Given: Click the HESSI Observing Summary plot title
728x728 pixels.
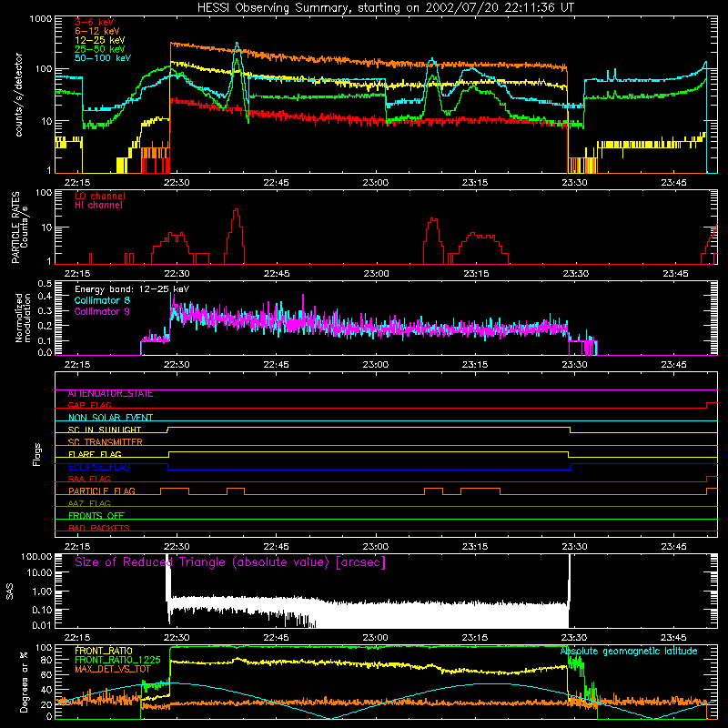Looking at the screenshot, I should click(x=385, y=8).
